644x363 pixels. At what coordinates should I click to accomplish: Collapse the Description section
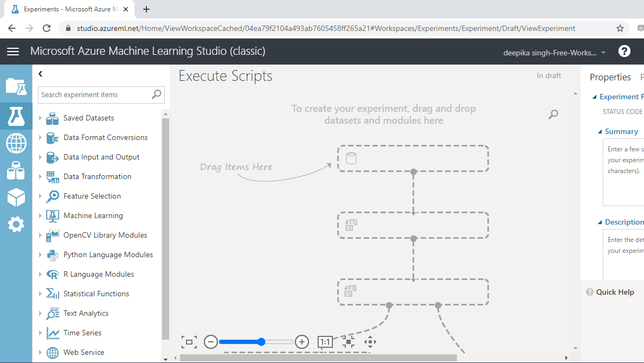[x=600, y=222]
